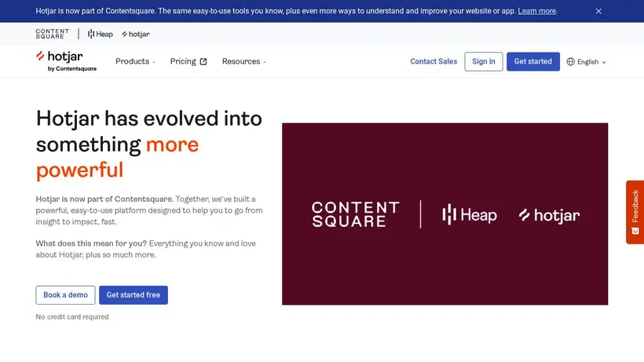Click the Get started button in header
644x362 pixels.
pyautogui.click(x=532, y=61)
